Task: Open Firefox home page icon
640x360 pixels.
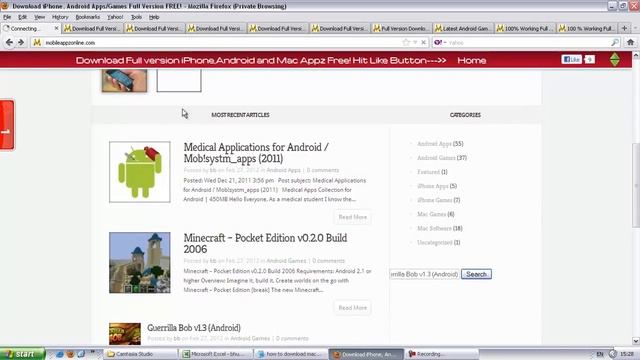Action: click(630, 42)
